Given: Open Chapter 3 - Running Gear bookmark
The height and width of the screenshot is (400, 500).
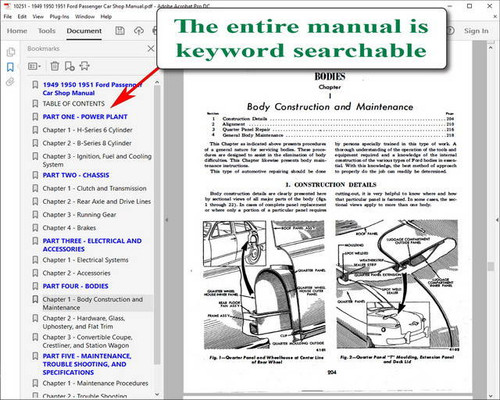Looking at the screenshot, I should point(79,215).
